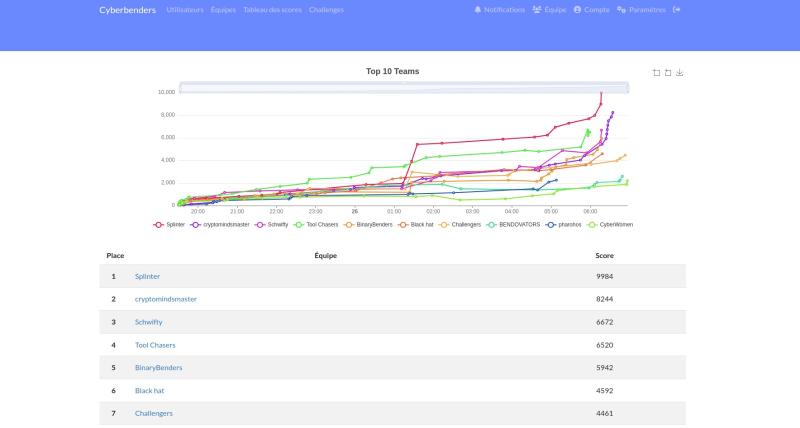
Task: Toggle the BENDOVATORS legend entry
Action: click(x=513, y=225)
